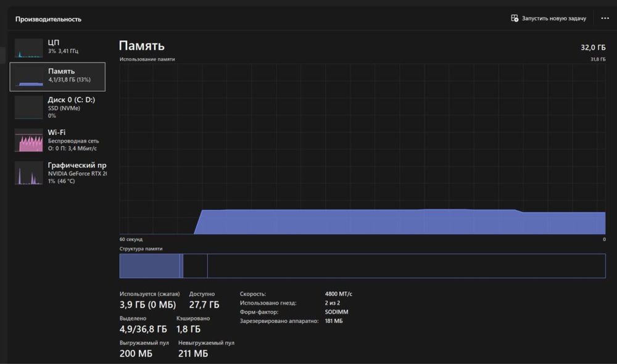
Task: Click the 'Скорость:' label
Action: [x=253, y=294]
